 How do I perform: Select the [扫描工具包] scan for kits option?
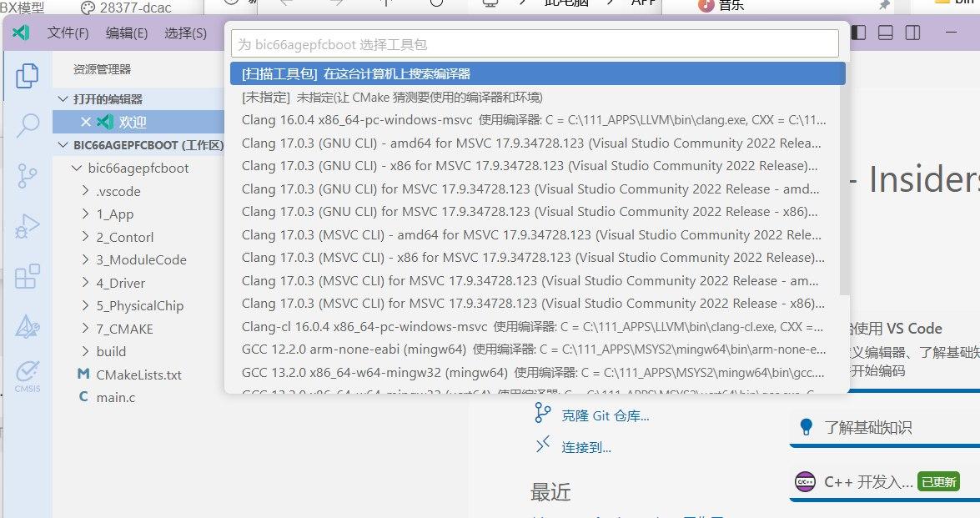537,73
